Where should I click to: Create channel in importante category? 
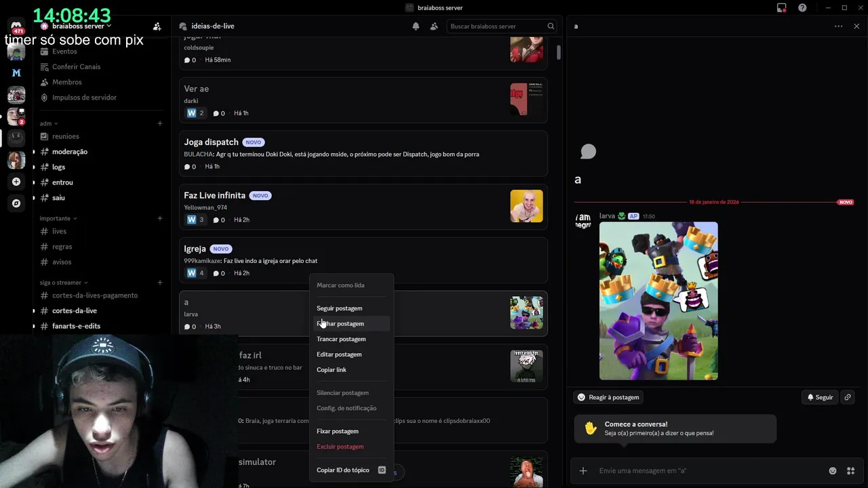pos(160,218)
